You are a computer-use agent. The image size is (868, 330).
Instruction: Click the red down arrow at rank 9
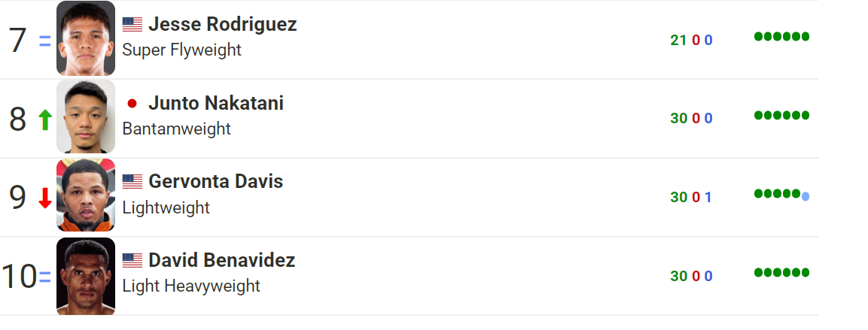point(45,198)
